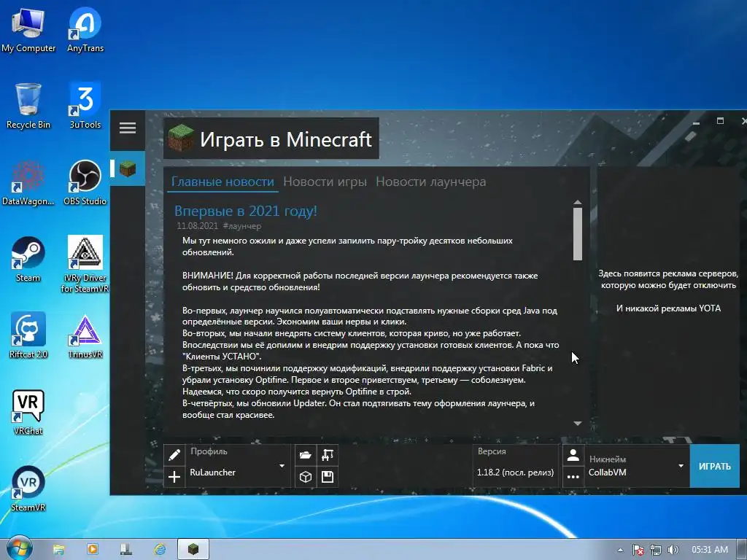Click the crane build tools icon

tap(328, 455)
